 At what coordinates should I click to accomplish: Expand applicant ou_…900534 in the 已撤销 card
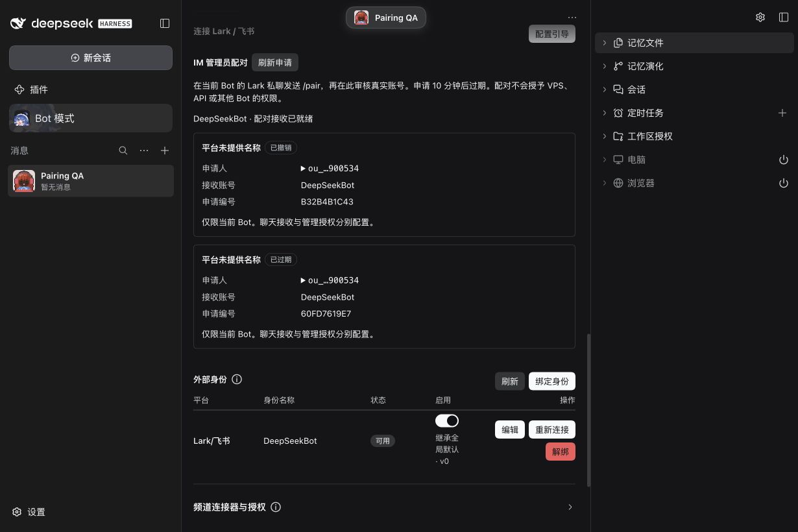pos(330,169)
